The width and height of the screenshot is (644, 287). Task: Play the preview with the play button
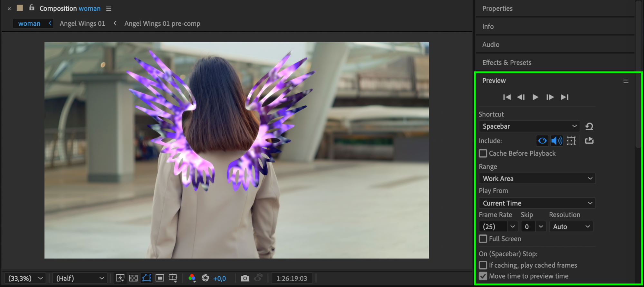tap(535, 97)
